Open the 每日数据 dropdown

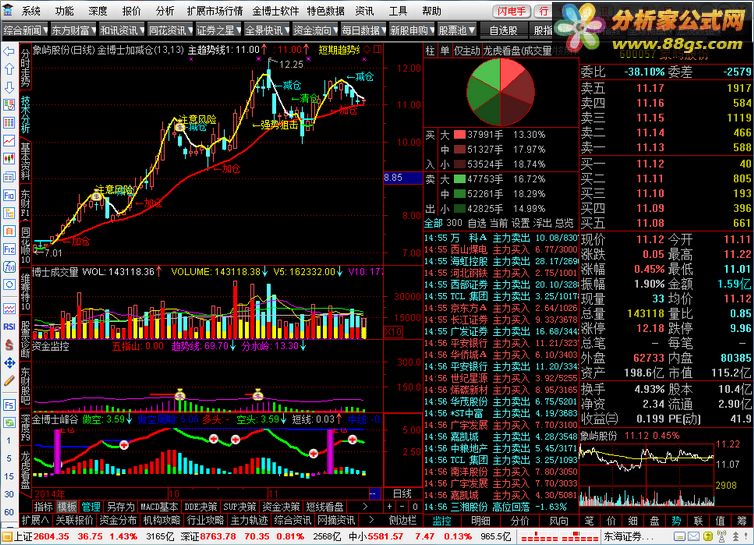pyautogui.click(x=364, y=30)
